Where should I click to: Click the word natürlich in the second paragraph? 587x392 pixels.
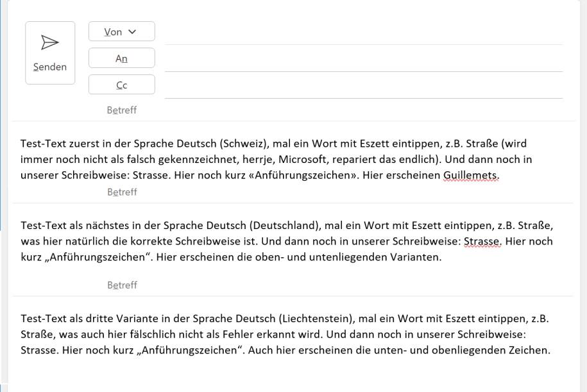tap(88, 241)
